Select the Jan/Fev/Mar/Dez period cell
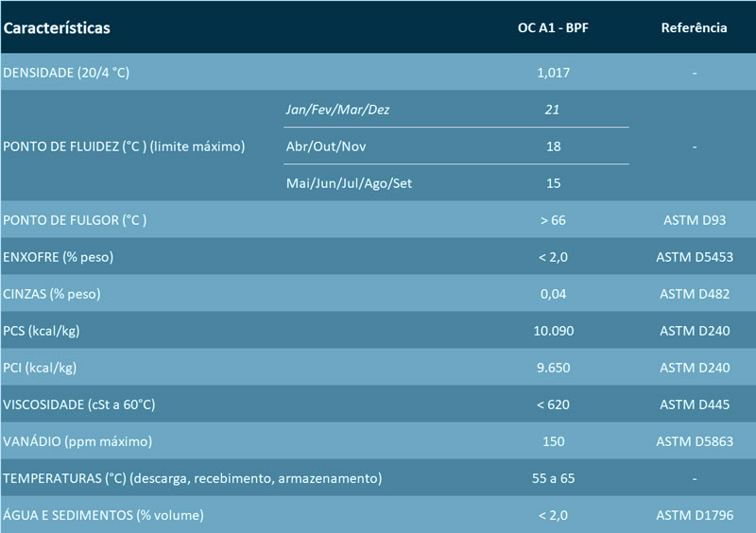This screenshot has height=533, width=756. (337, 110)
